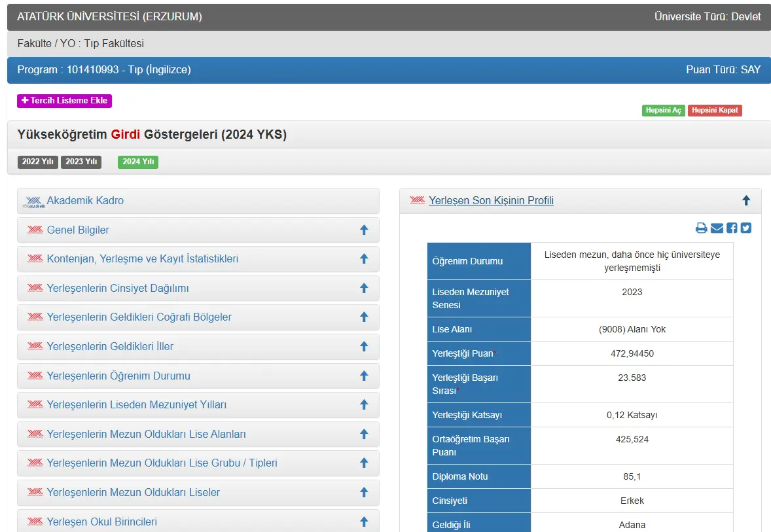The image size is (771, 532).
Task: Click Yerleştiği Katsayı value 0,12 Katsayı
Action: pos(632,415)
